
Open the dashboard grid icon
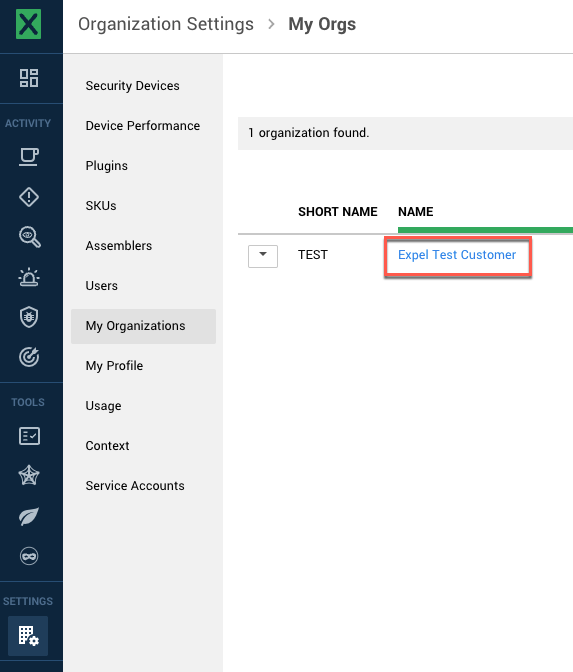(x=29, y=78)
